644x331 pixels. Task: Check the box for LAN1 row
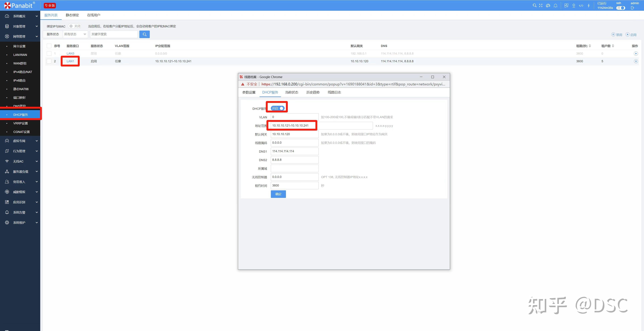[x=49, y=61]
